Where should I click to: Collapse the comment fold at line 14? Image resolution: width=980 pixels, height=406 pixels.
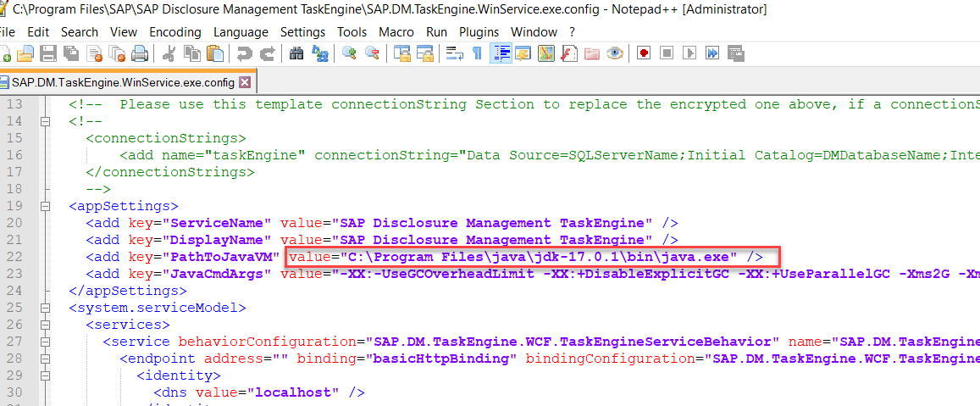[x=45, y=121]
